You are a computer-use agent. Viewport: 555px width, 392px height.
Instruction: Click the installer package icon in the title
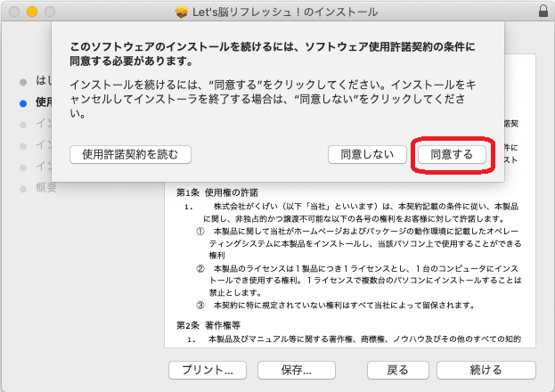coord(182,12)
